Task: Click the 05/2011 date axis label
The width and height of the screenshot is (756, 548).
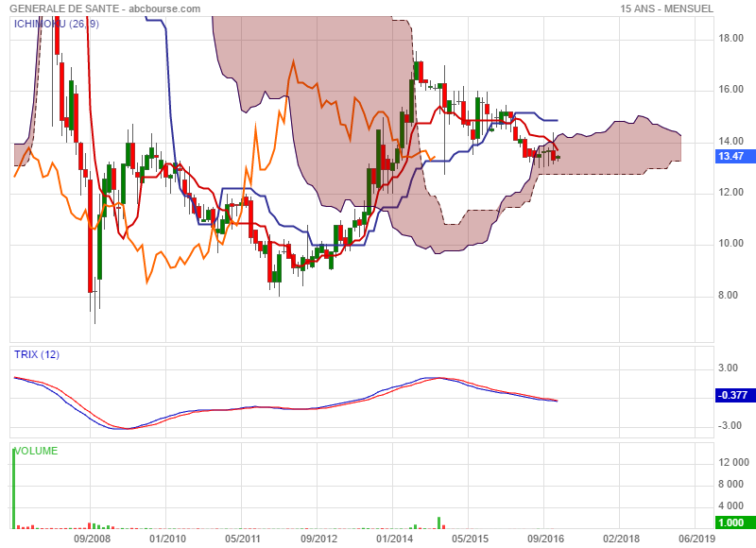Action: [243, 539]
